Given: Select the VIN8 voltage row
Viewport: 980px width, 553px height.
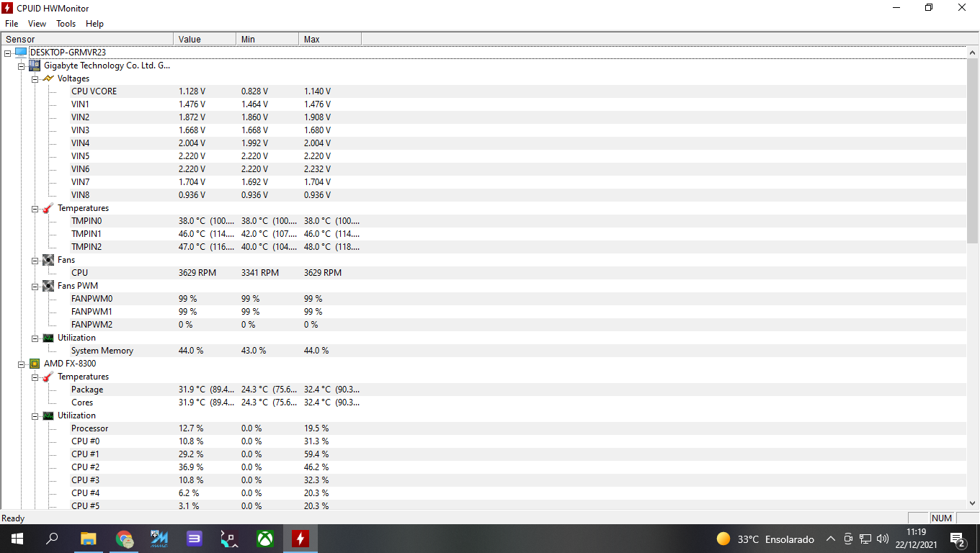Looking at the screenshot, I should 483,195.
